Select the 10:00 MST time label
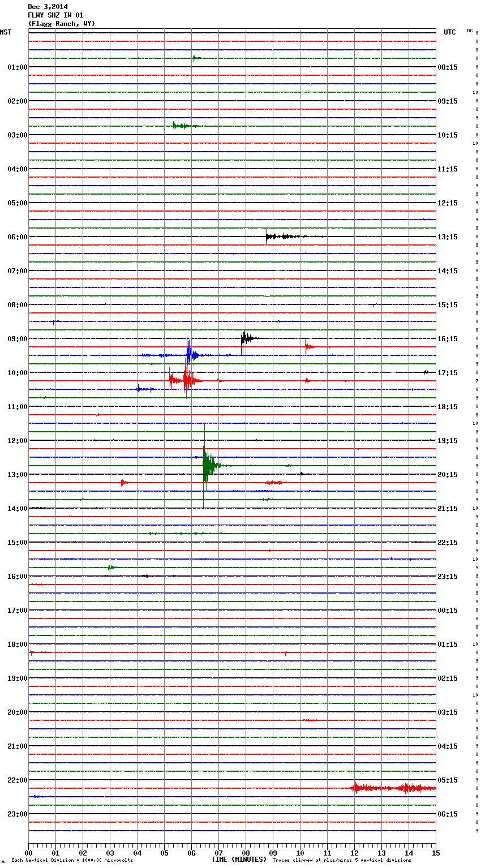Viewport: 481px width, 868px height. point(18,373)
